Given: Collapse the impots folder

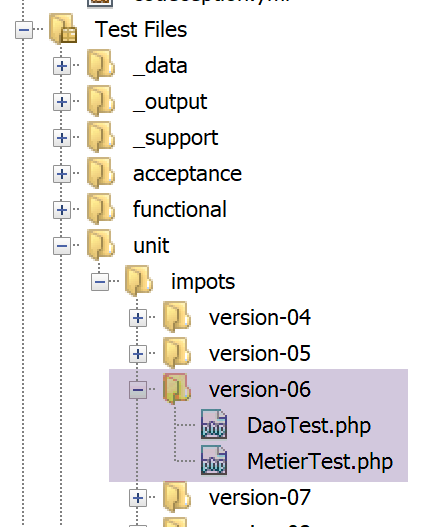Looking at the screenshot, I should (100, 282).
